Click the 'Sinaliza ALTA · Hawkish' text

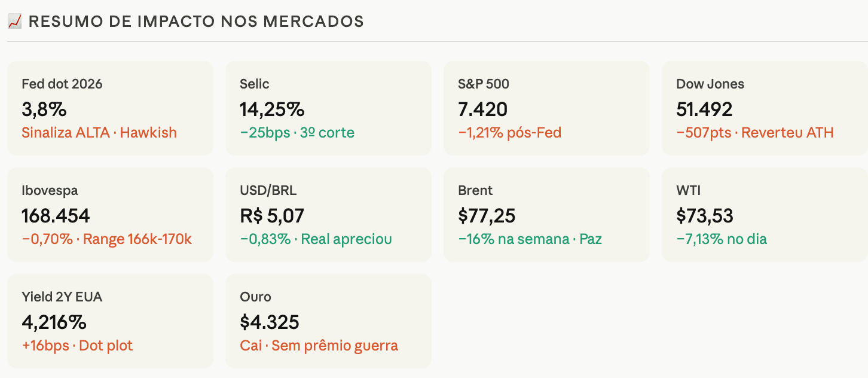click(x=99, y=133)
